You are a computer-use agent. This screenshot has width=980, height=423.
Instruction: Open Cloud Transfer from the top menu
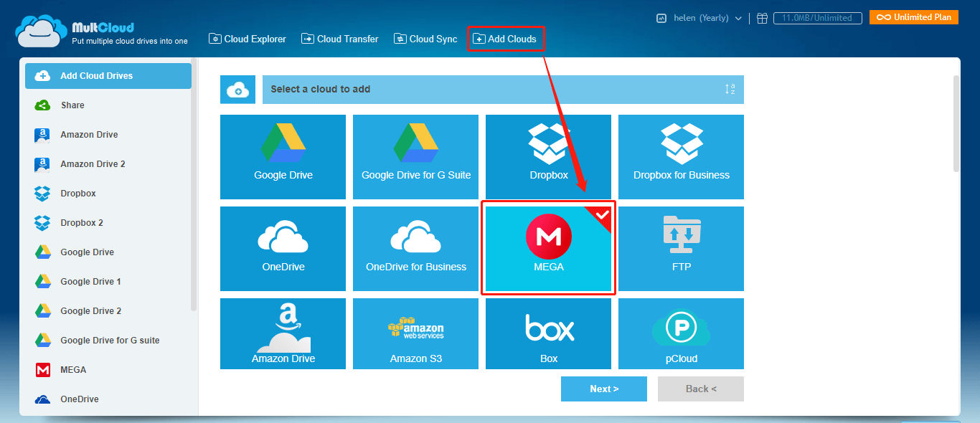coord(339,39)
